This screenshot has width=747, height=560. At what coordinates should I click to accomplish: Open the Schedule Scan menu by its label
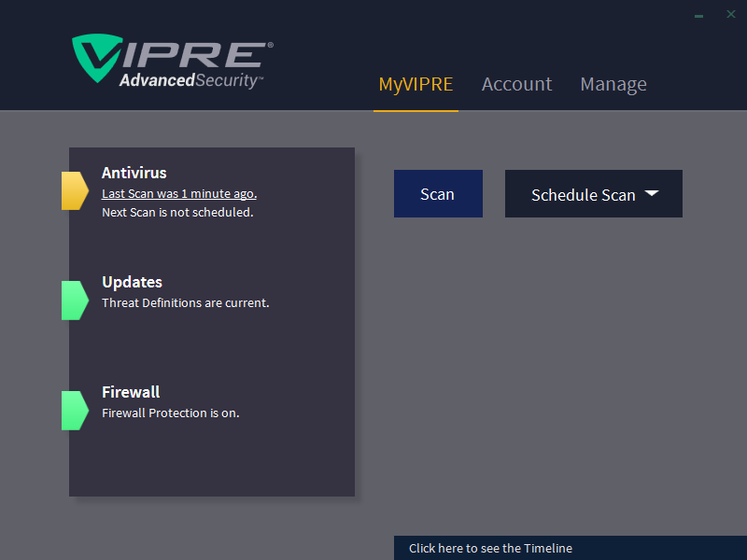pyautogui.click(x=583, y=195)
